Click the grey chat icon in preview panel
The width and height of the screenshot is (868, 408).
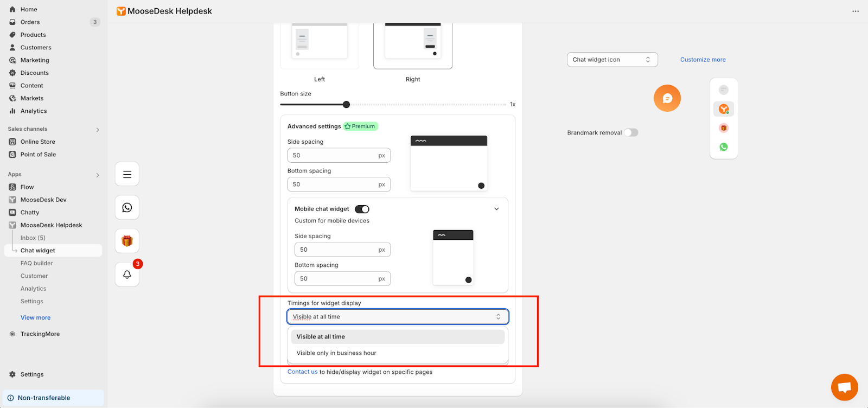click(724, 90)
